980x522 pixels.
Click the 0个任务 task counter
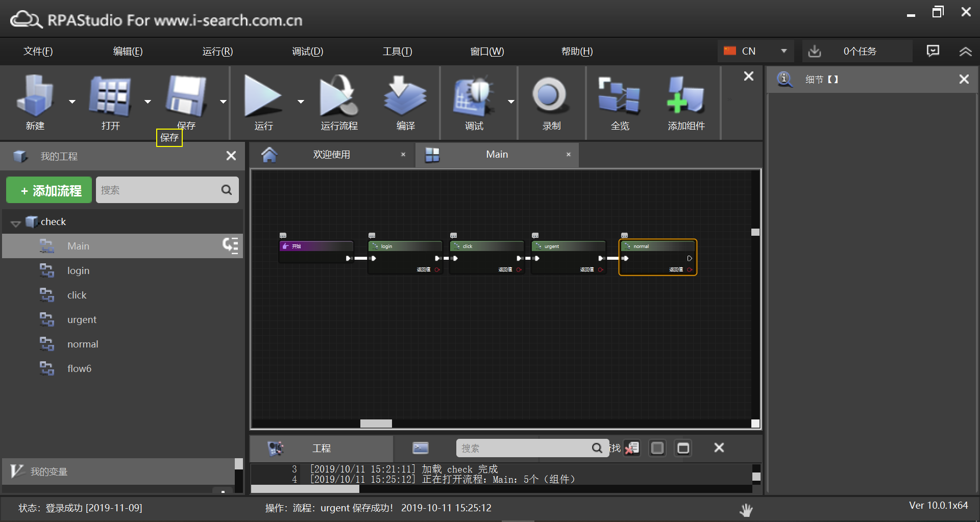(860, 51)
